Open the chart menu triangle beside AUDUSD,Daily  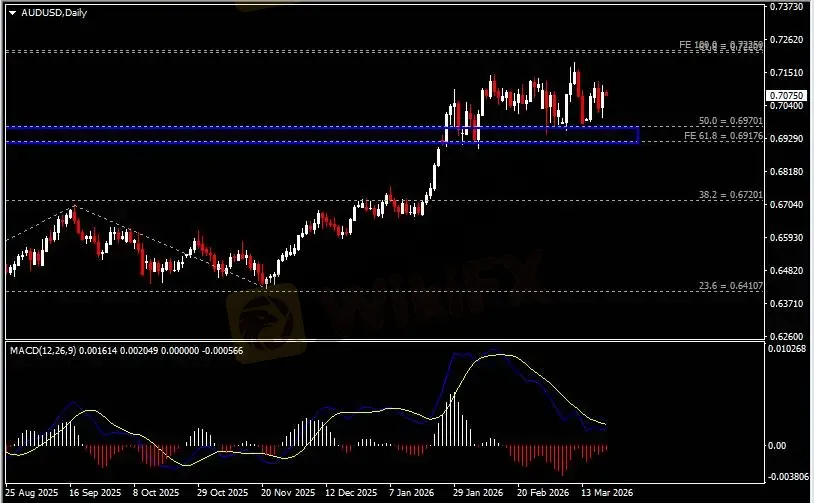(12, 13)
